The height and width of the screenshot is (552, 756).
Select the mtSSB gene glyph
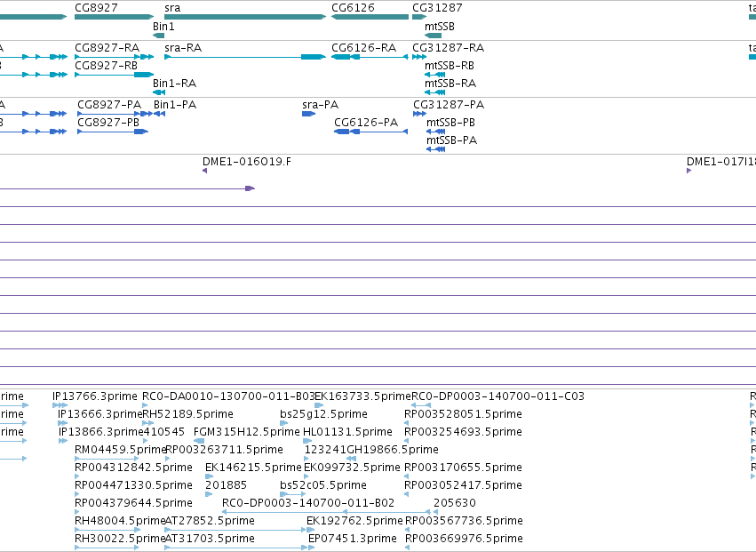click(433, 36)
